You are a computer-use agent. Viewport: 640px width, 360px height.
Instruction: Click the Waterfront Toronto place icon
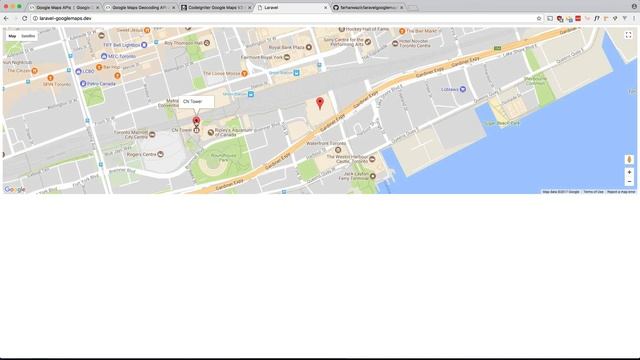(338, 150)
